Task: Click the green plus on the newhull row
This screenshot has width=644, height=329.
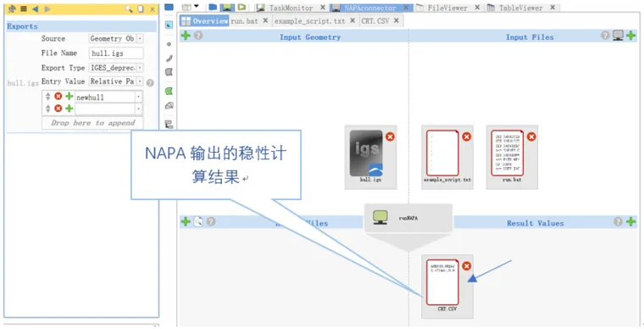Action: click(69, 96)
